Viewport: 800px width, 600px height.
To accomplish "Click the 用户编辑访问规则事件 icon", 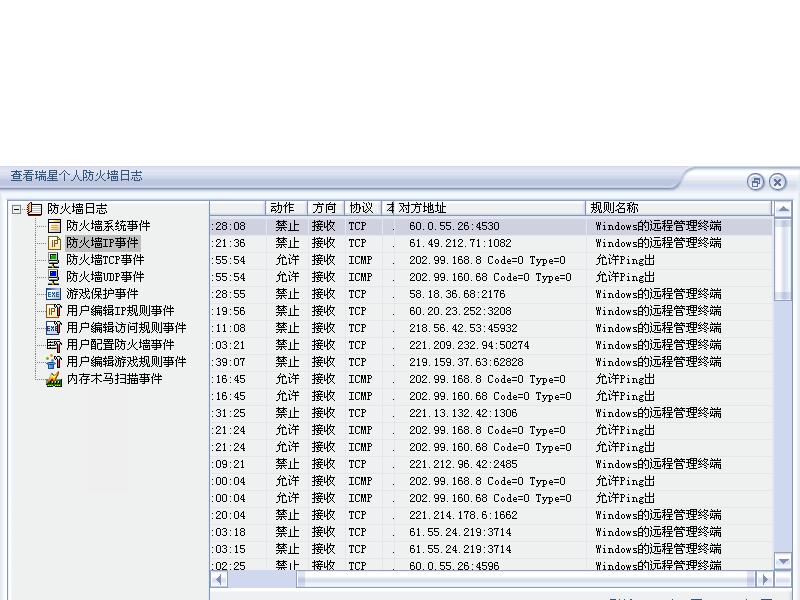I will pos(54,328).
